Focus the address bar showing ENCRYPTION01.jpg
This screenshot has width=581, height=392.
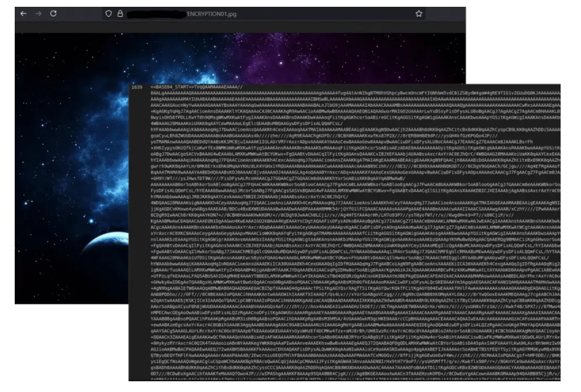click(x=263, y=14)
